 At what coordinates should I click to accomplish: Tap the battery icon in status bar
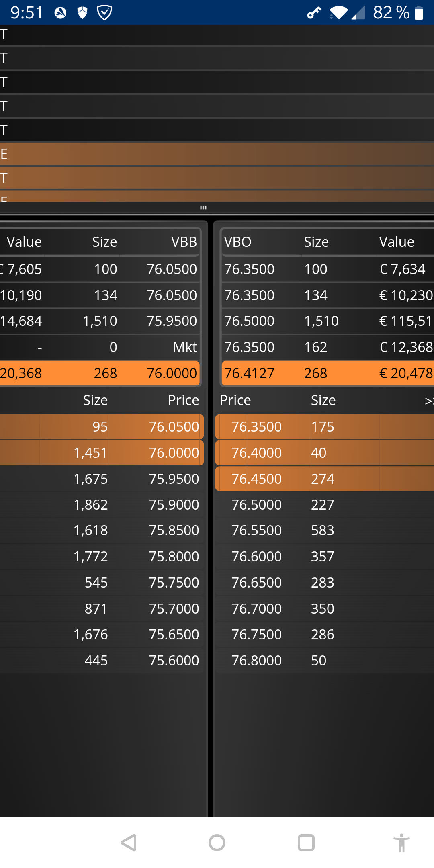click(419, 13)
